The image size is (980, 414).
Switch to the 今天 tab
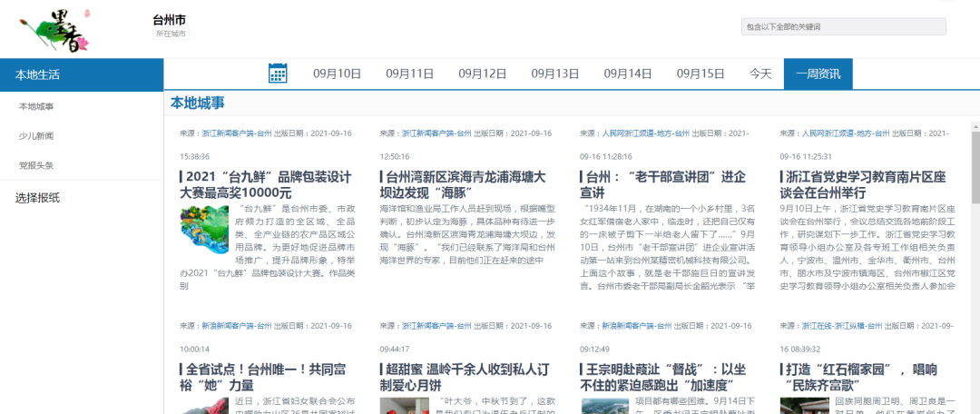[x=760, y=74]
